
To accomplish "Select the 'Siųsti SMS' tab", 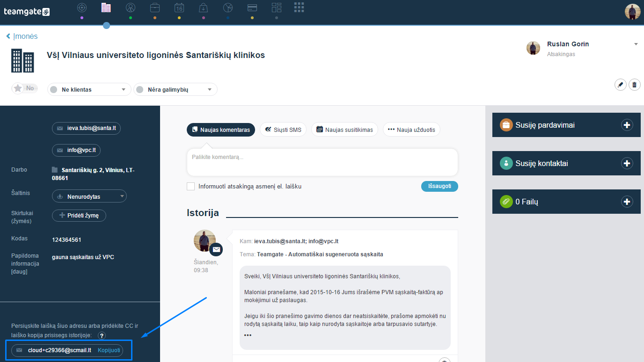I will 283,130.
